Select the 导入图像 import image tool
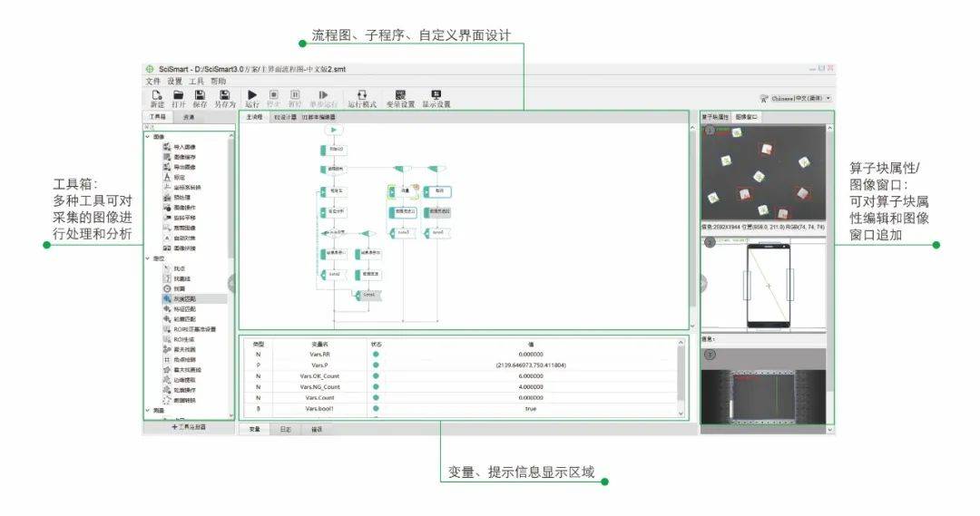This screenshot has height=516, width=980. [180, 147]
